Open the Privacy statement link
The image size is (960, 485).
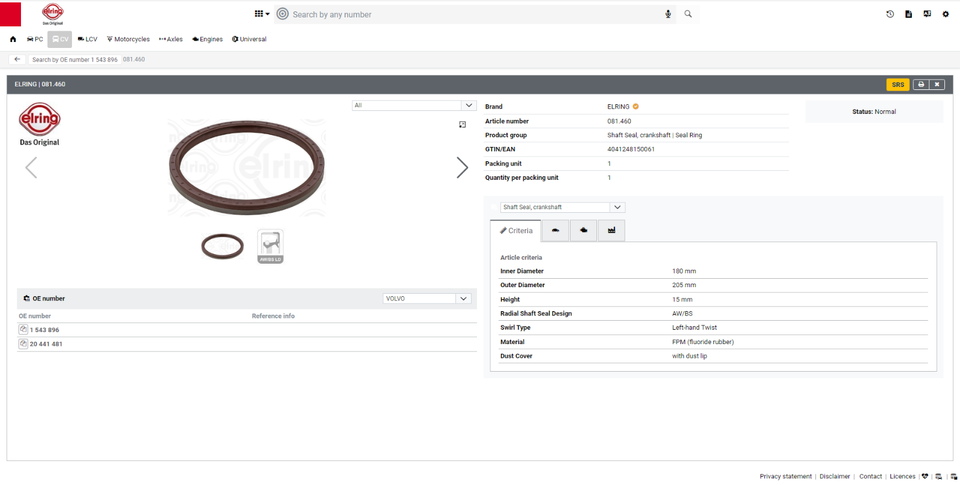click(785, 476)
